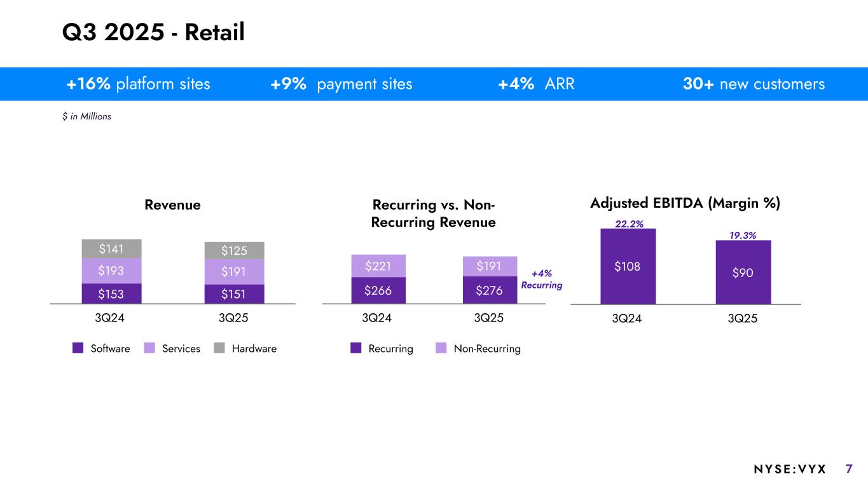The width and height of the screenshot is (868, 488).
Task: Select the $125 Hardware segment for 3Q25
Action: pyautogui.click(x=234, y=250)
